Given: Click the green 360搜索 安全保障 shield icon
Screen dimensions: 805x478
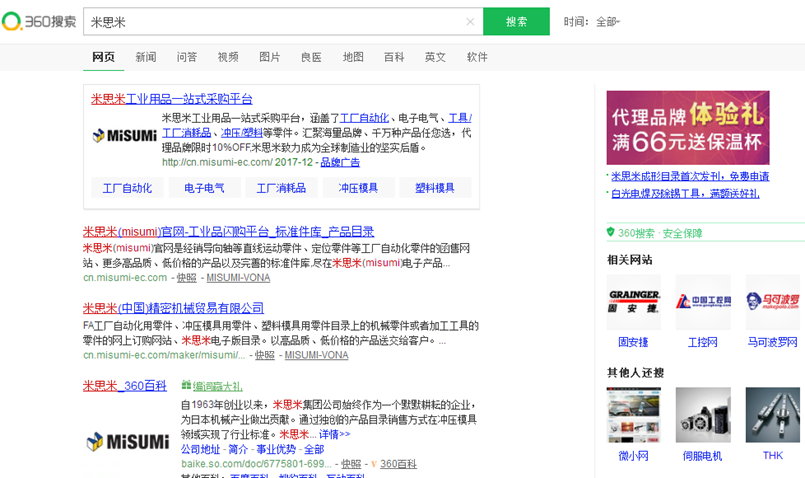Looking at the screenshot, I should pyautogui.click(x=611, y=233).
